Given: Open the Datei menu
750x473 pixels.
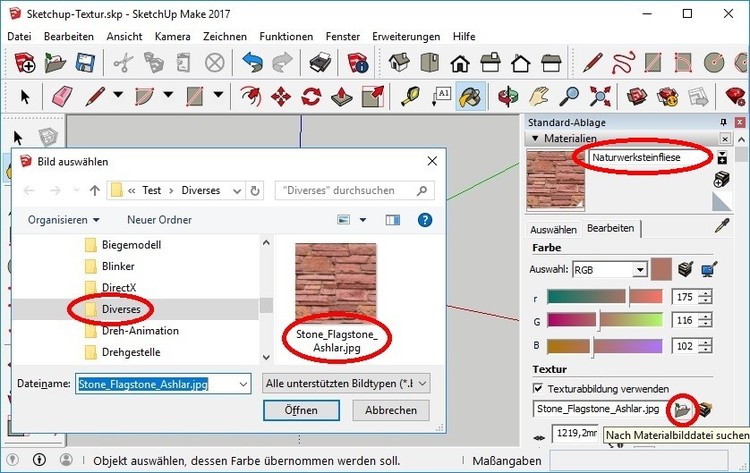Looking at the screenshot, I should coord(20,36).
